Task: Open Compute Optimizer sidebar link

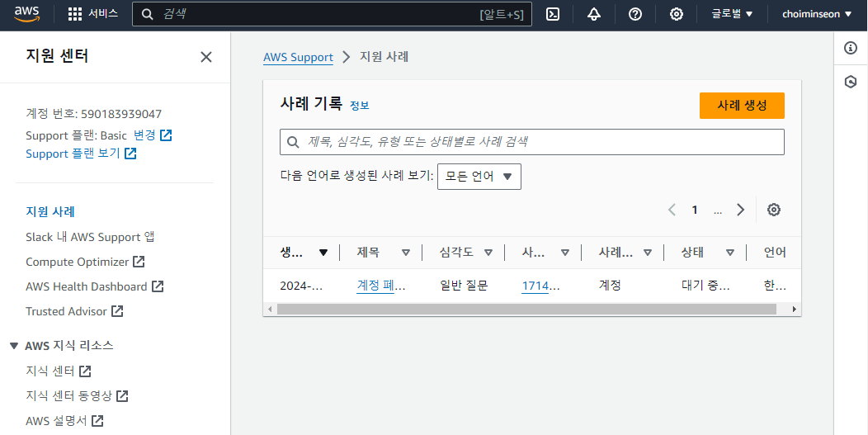Action: coord(85,262)
